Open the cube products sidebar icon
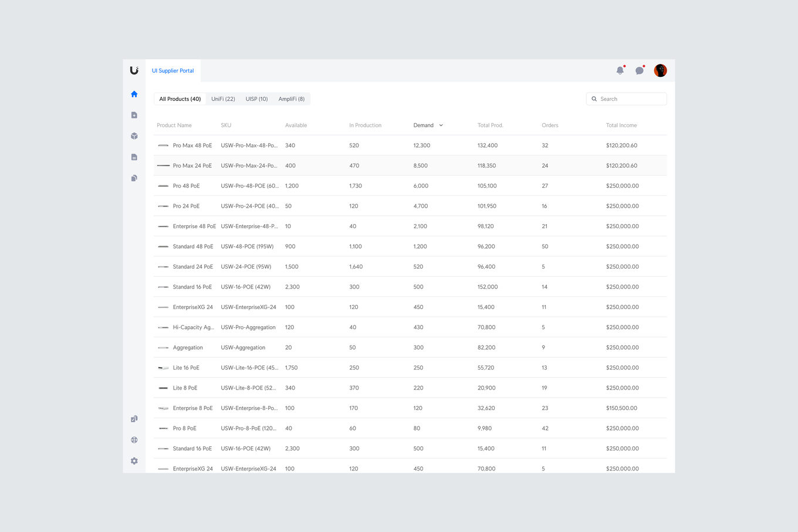This screenshot has height=532, width=798. [134, 136]
